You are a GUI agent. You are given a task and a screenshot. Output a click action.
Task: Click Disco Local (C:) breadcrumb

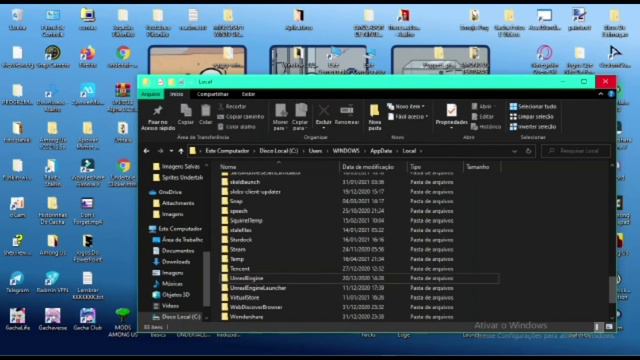[x=279, y=151]
